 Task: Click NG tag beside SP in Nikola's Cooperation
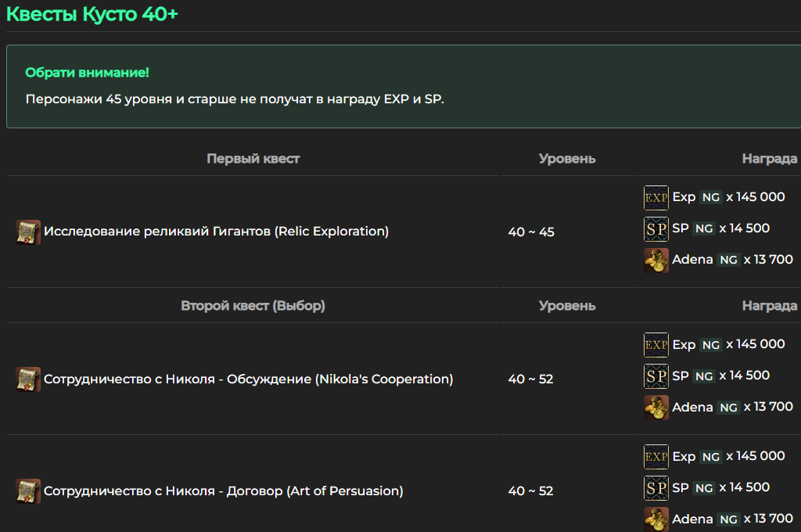pos(704,376)
